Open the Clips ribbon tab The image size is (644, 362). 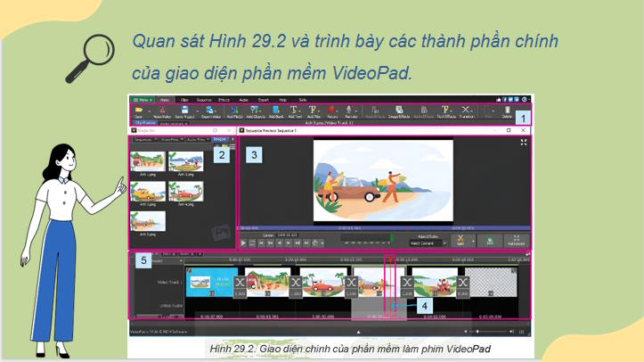(x=184, y=100)
